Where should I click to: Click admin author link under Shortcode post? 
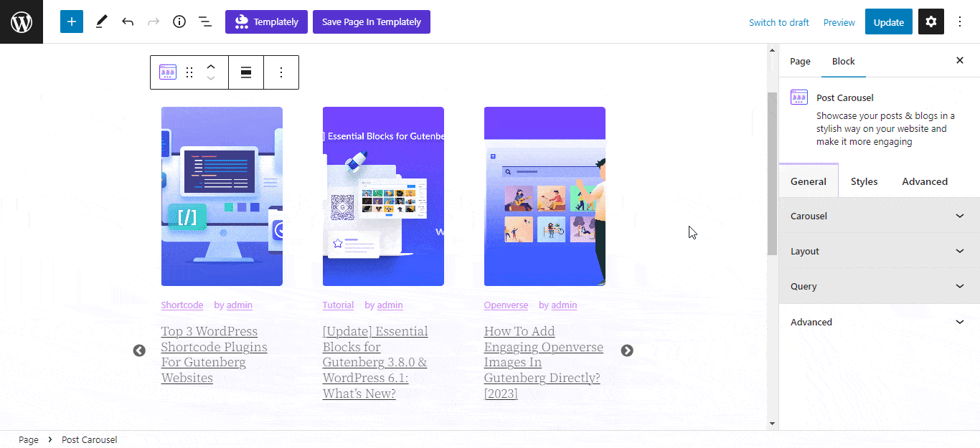(240, 305)
